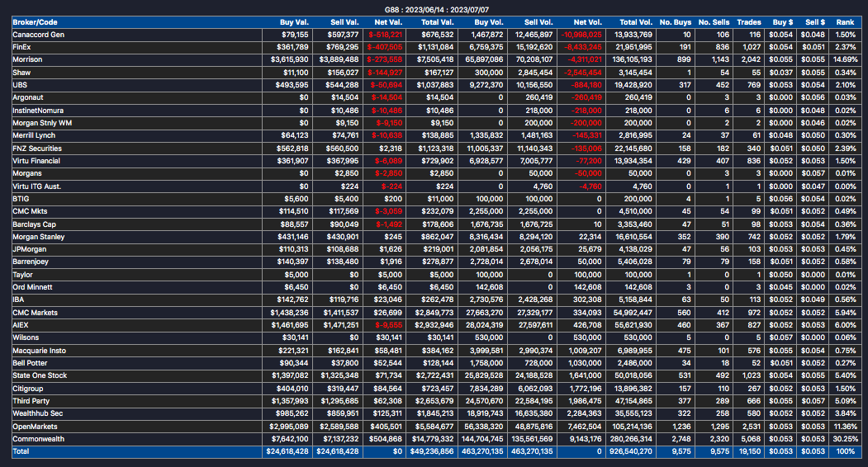Click Commonwealth trades count 5,068

pyautogui.click(x=751, y=439)
